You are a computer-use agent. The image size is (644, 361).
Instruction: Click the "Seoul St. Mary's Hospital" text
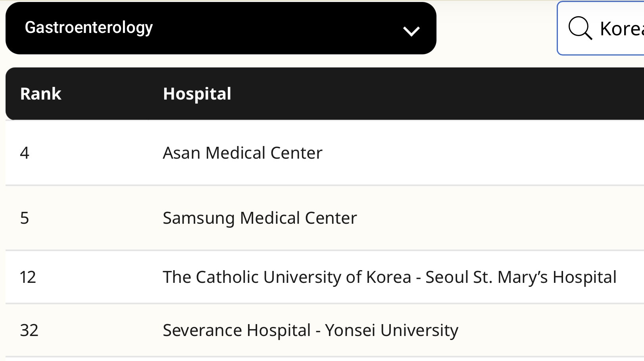coord(521,277)
